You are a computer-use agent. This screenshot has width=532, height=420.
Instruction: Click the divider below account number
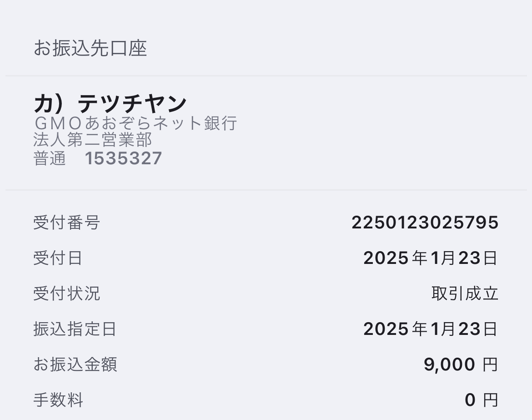click(266, 189)
